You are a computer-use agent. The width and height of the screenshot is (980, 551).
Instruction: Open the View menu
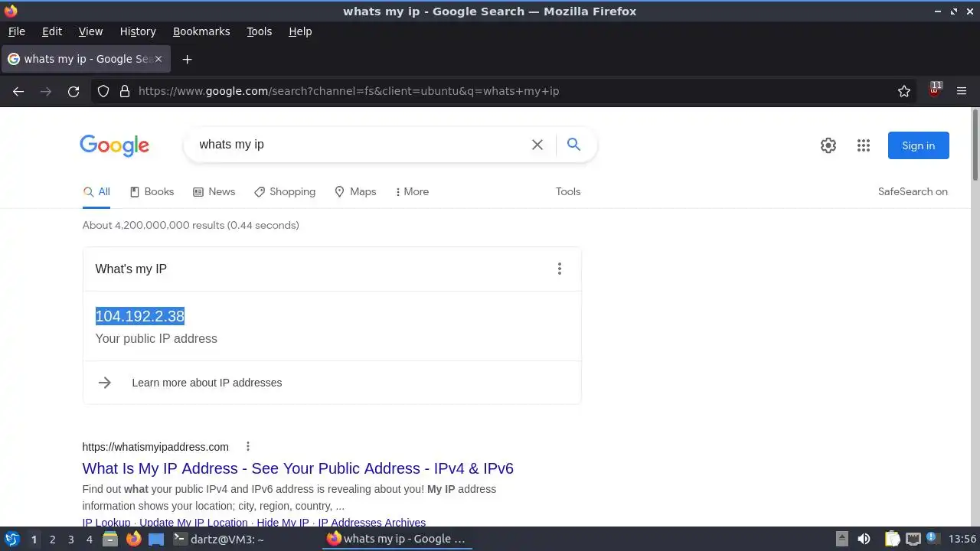tap(90, 31)
